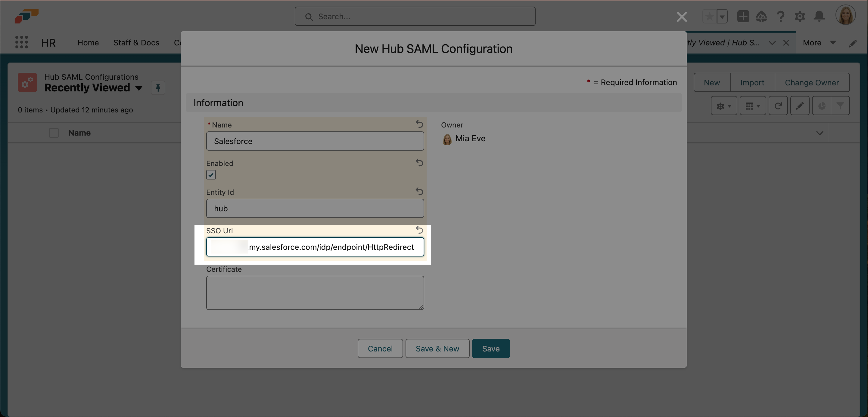
Task: Open the notifications bell
Action: [819, 16]
